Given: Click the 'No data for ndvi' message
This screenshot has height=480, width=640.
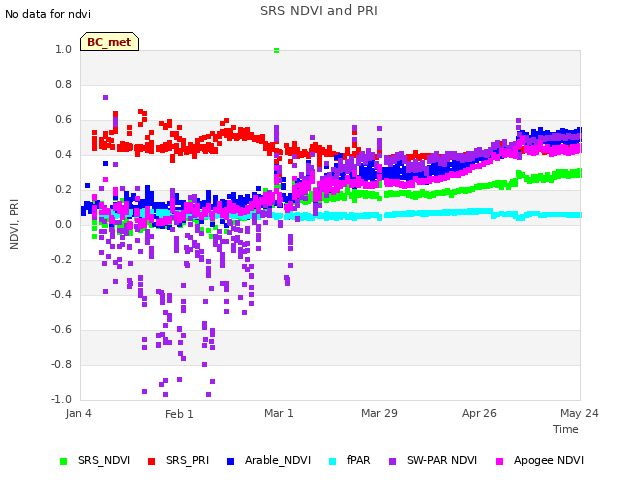Looking at the screenshot, I should click(48, 14).
